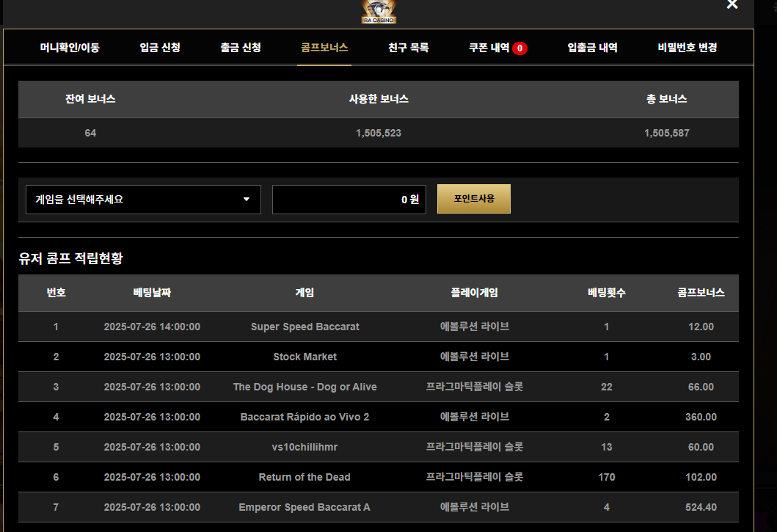The image size is (777, 532).
Task: Click comp bonus value 524.40
Action: (x=701, y=507)
